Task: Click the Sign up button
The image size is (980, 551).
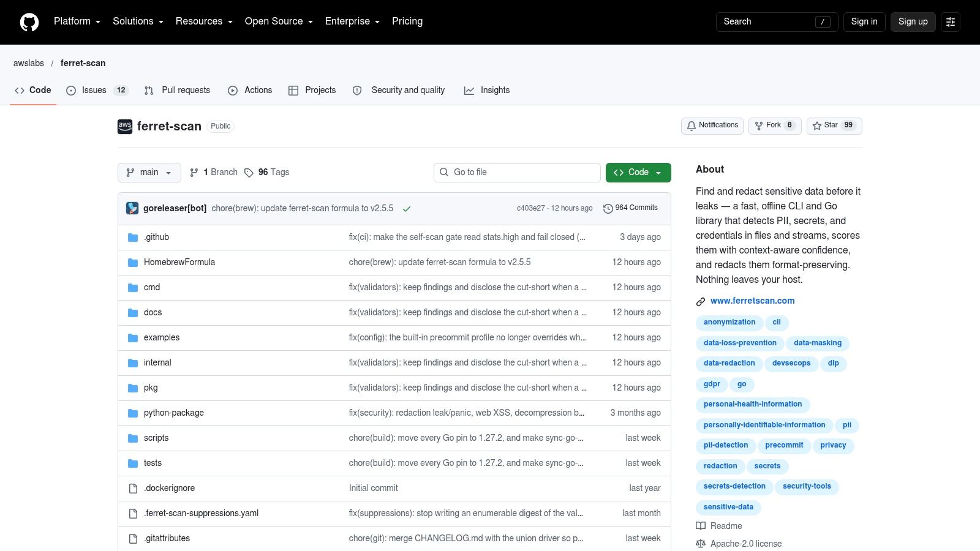Action: (x=913, y=22)
